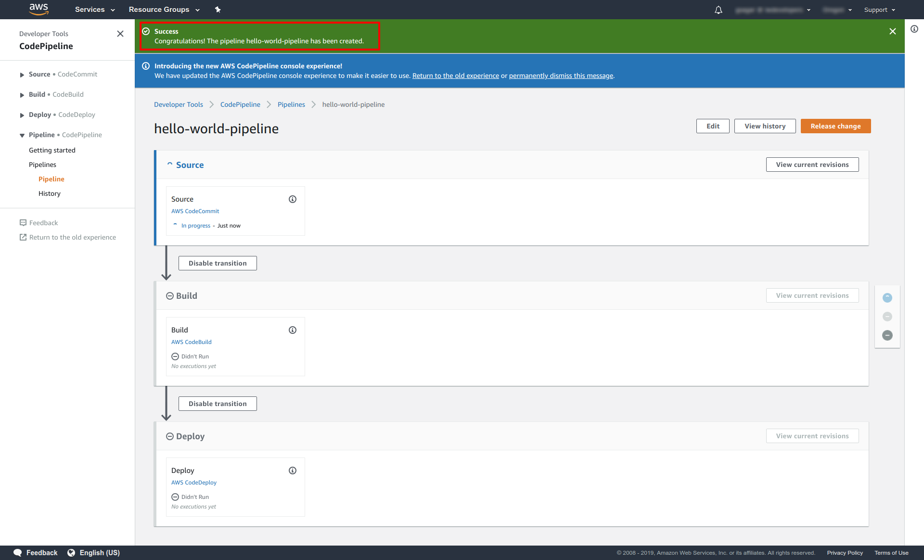Go to CodePipeline breadcrumb
This screenshot has width=924, height=560.
pyautogui.click(x=240, y=104)
